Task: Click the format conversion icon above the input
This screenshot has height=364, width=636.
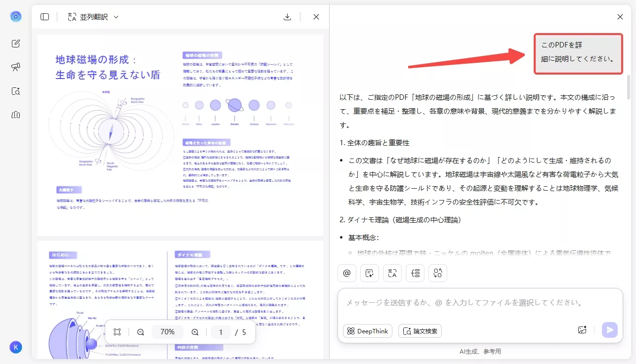Action: pyautogui.click(x=437, y=273)
